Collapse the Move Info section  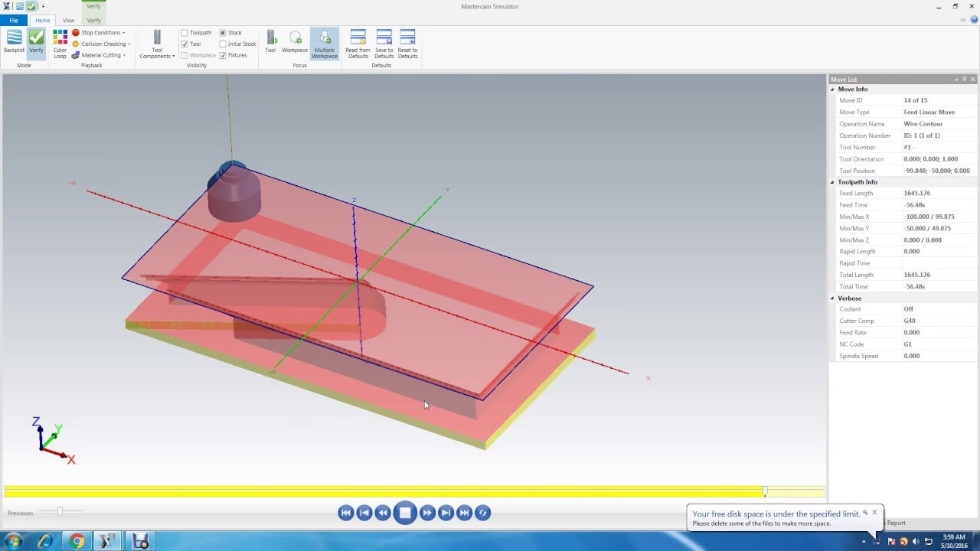(833, 90)
